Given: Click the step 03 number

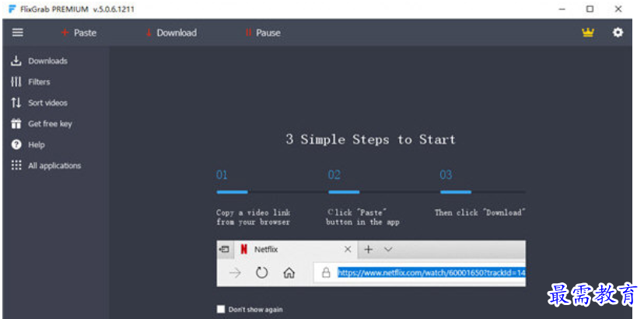Looking at the screenshot, I should (446, 175).
